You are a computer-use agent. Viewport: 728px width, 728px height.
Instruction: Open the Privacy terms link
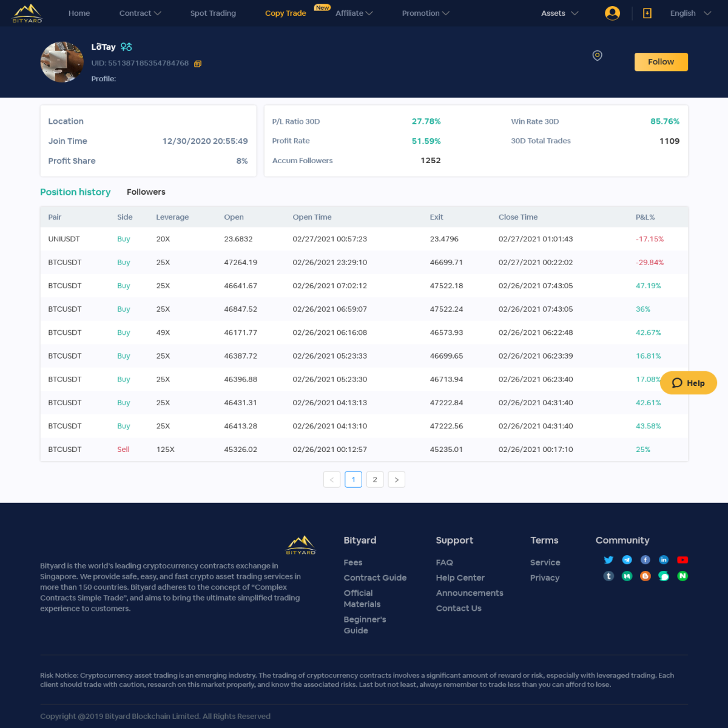(545, 578)
